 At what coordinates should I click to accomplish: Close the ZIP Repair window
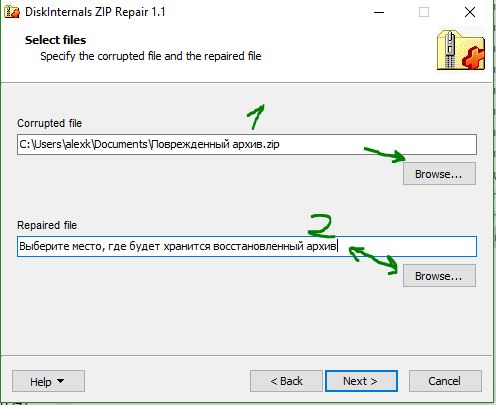coord(470,12)
